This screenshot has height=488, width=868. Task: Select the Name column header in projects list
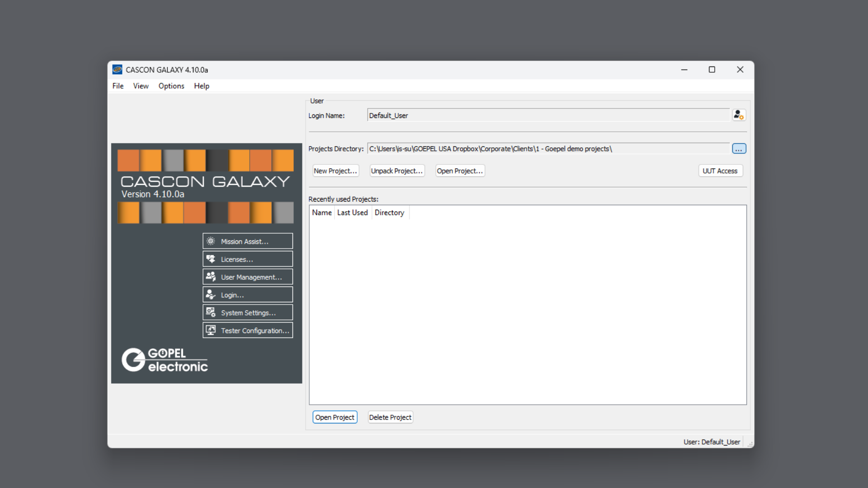pos(321,213)
